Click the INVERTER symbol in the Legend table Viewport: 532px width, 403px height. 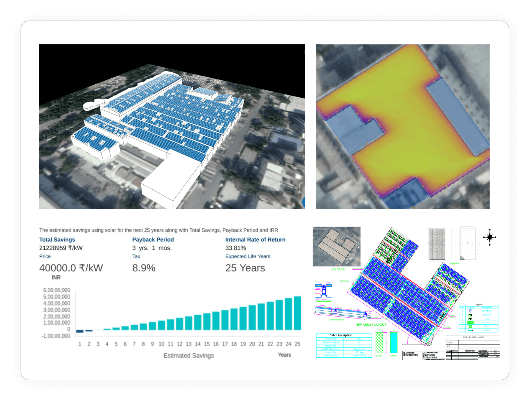470,315
